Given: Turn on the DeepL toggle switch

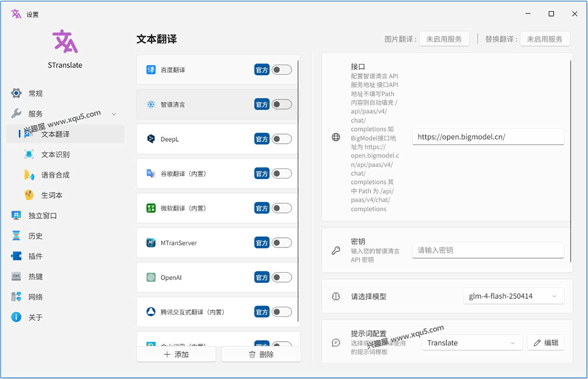Looking at the screenshot, I should (282, 139).
